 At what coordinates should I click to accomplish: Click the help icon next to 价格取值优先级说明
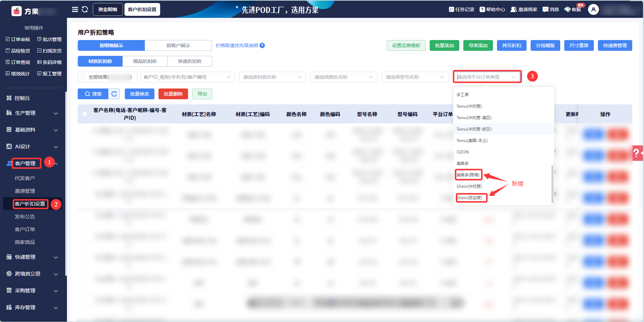point(262,45)
